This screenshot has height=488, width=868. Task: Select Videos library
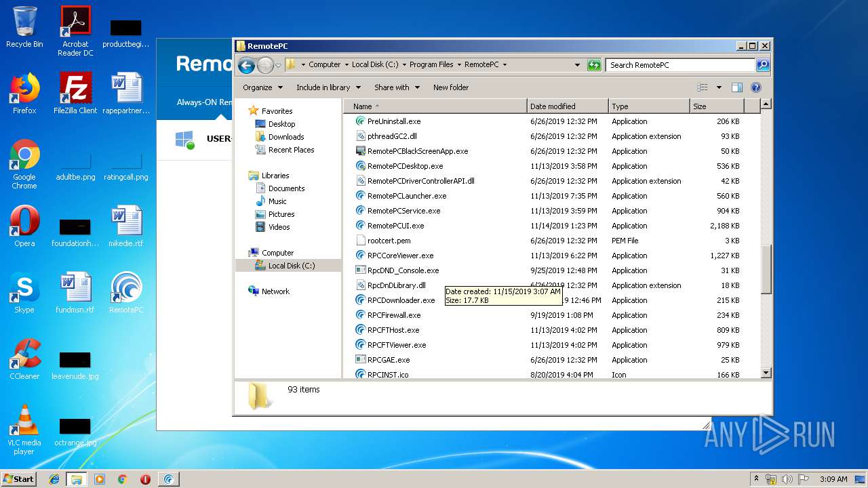pos(279,227)
